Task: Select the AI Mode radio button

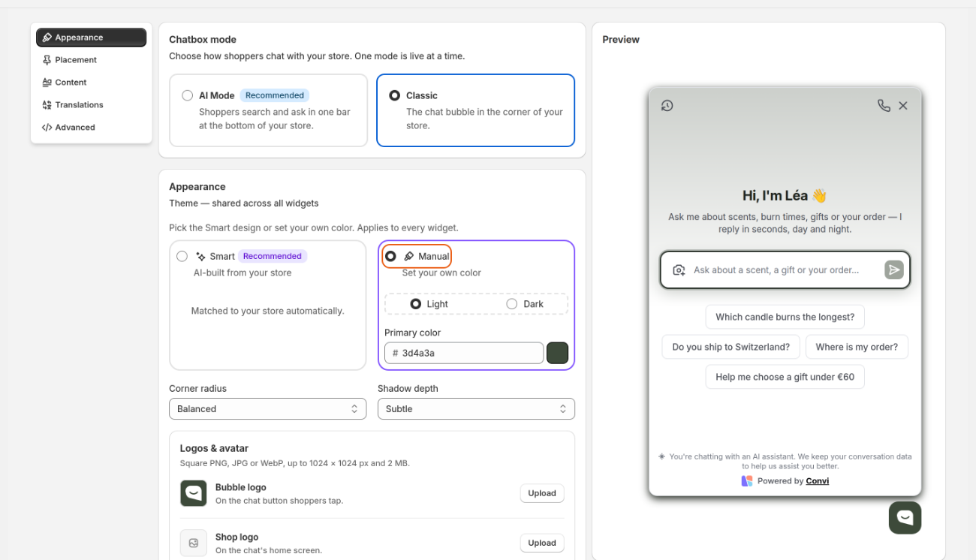Action: (x=188, y=95)
